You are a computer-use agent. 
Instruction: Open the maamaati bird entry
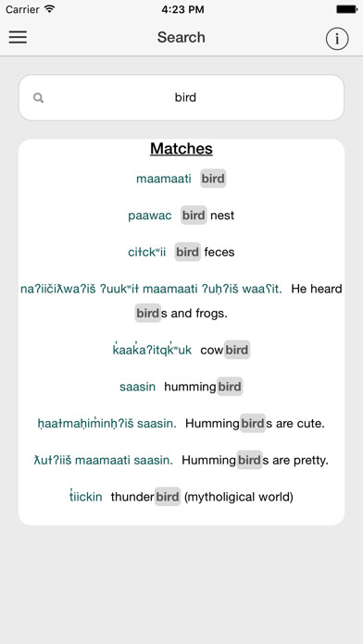181,179
